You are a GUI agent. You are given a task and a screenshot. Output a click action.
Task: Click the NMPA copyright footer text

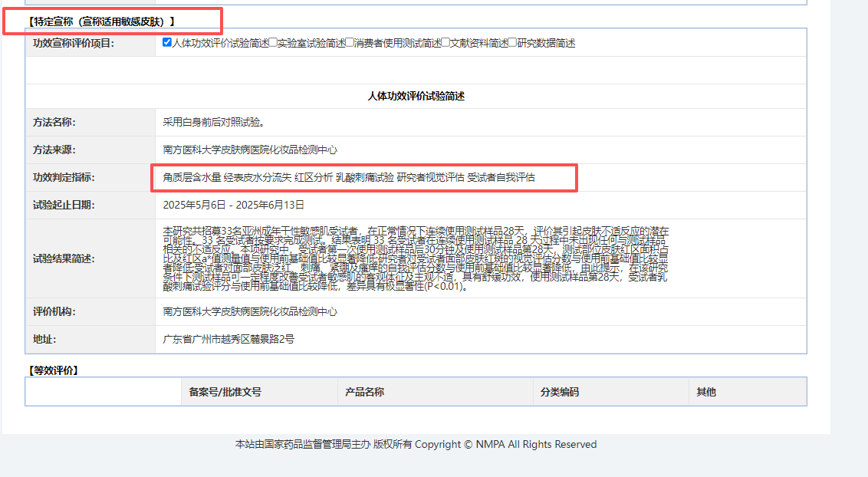[416, 444]
